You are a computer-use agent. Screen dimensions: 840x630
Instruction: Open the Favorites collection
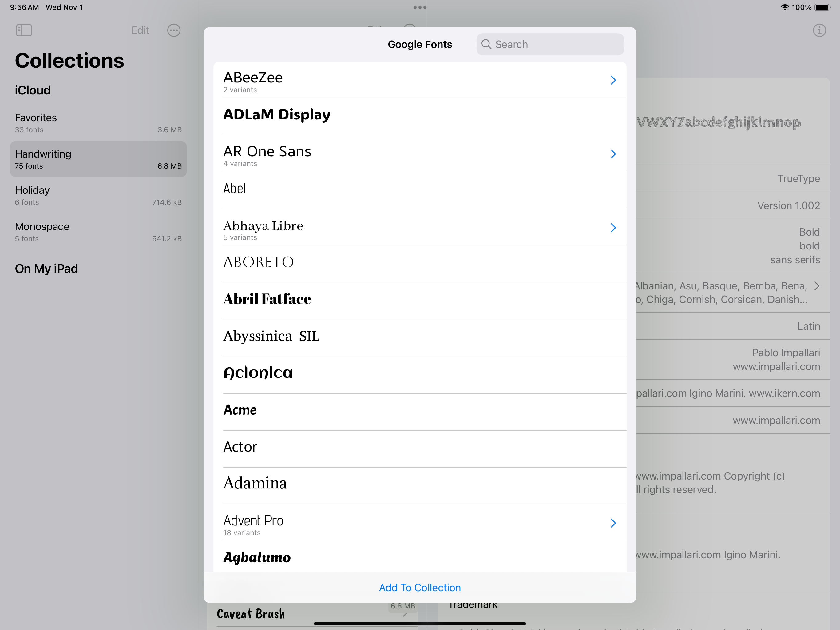[x=98, y=123]
